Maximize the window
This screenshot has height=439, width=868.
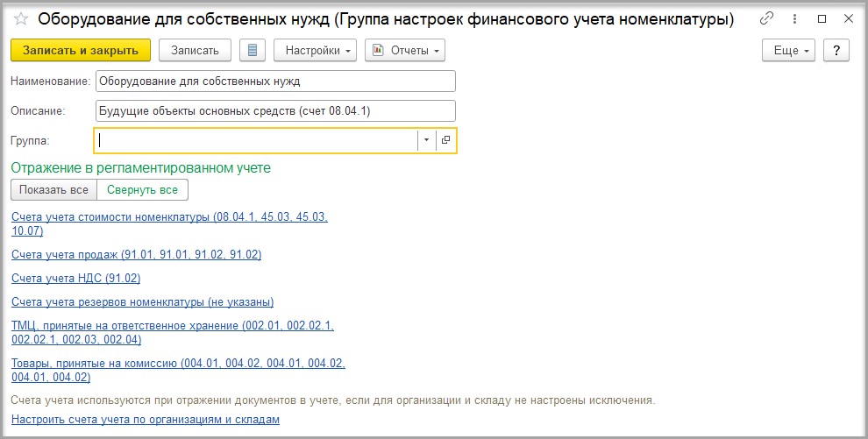click(x=822, y=18)
